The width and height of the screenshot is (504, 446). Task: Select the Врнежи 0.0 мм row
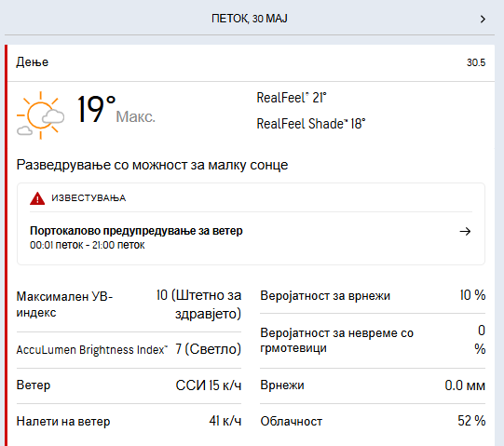[x=373, y=385]
